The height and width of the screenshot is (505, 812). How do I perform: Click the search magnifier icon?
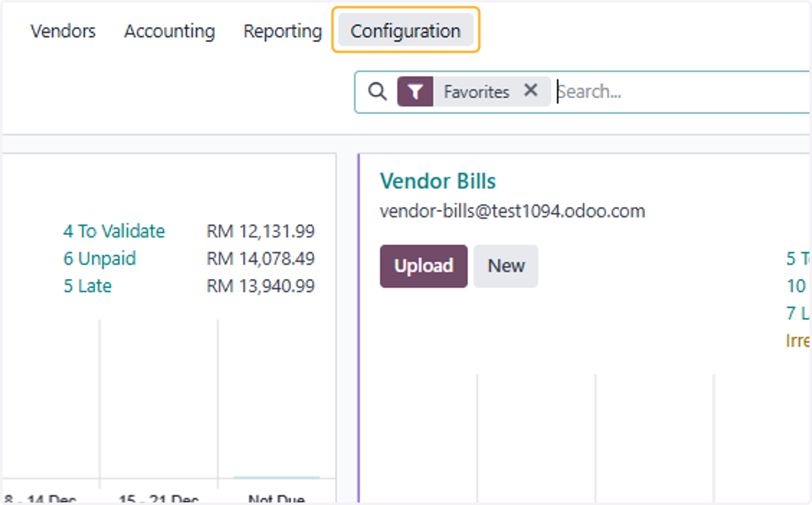(x=378, y=91)
